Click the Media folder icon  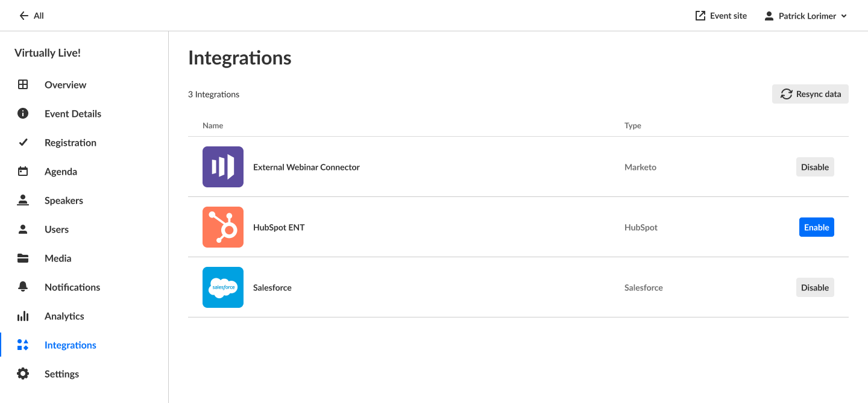pos(23,258)
